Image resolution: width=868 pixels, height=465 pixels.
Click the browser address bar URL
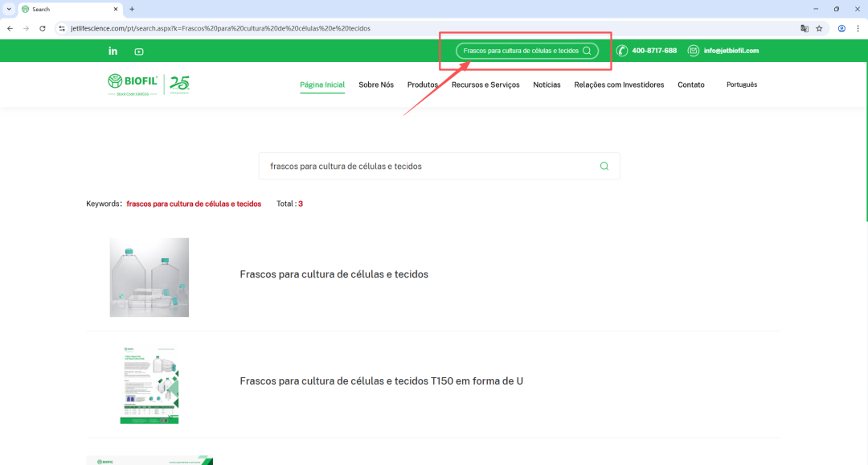220,28
